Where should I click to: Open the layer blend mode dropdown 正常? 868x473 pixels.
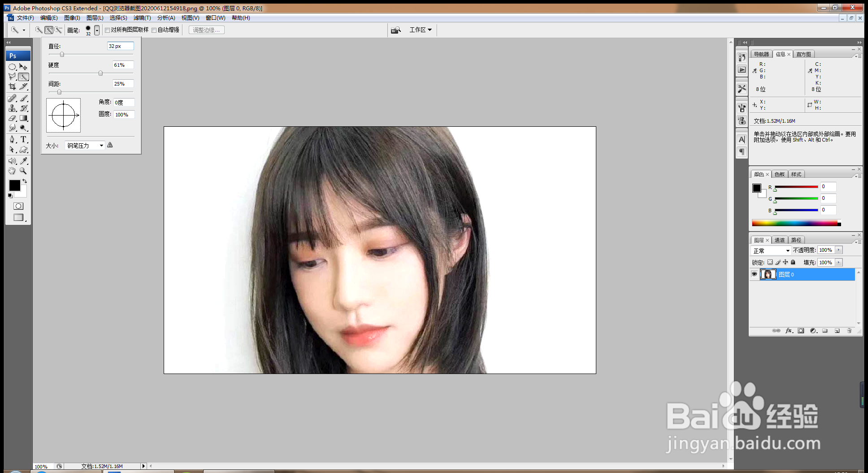click(x=771, y=250)
